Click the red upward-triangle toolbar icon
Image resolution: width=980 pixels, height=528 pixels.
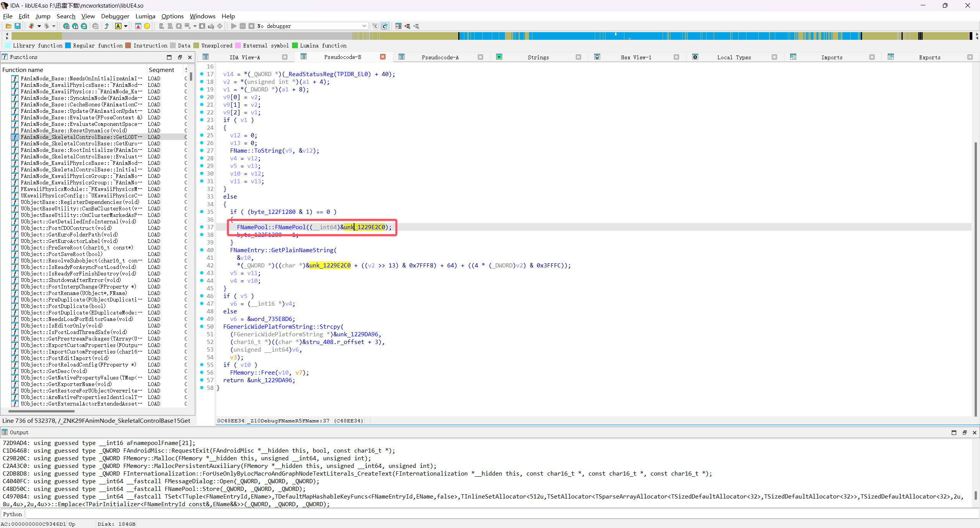(x=138, y=26)
